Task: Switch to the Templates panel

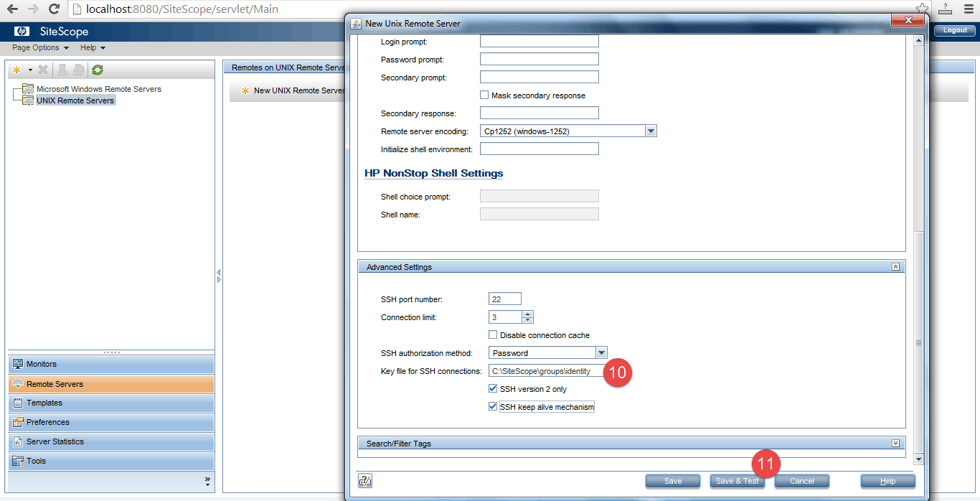Action: coord(111,403)
